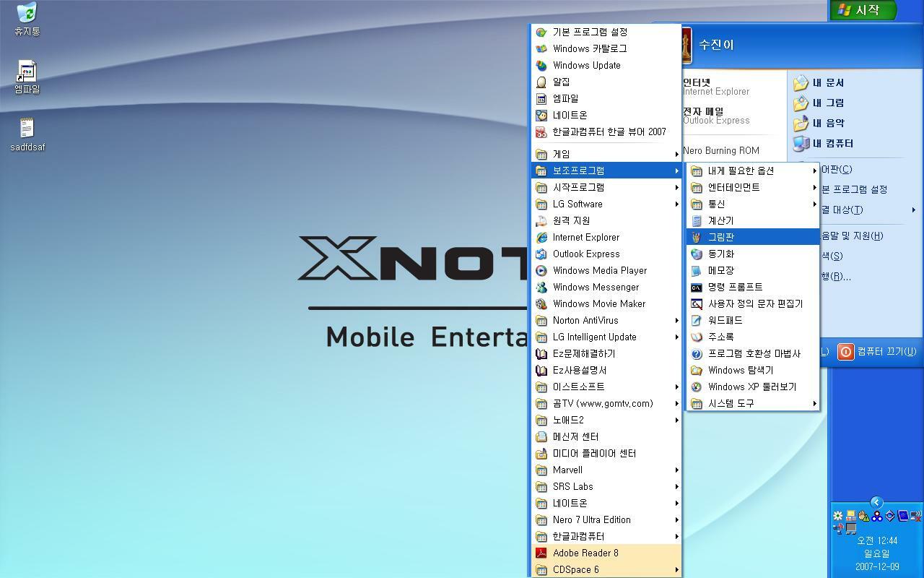The height and width of the screenshot is (578, 924).
Task: Launch Adobe Reader 8
Action: [606, 553]
